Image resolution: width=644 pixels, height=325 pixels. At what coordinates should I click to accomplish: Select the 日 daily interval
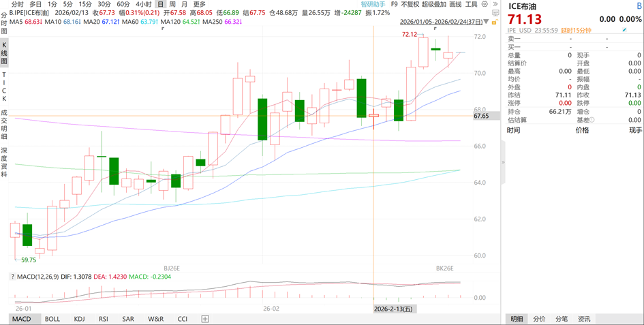pyautogui.click(x=160, y=4)
